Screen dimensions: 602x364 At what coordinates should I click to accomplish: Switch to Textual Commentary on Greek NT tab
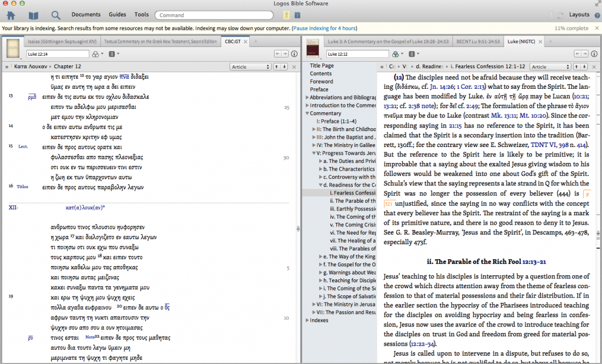pos(160,42)
